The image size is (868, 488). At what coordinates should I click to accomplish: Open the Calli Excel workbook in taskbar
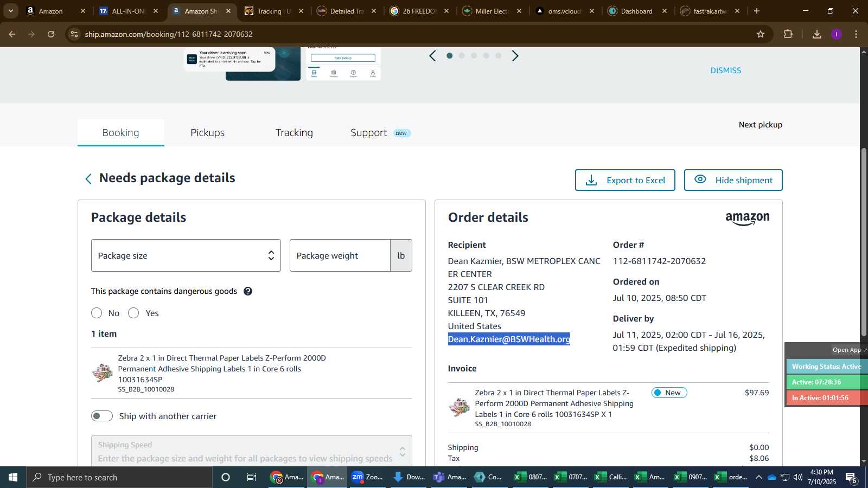coord(611,477)
